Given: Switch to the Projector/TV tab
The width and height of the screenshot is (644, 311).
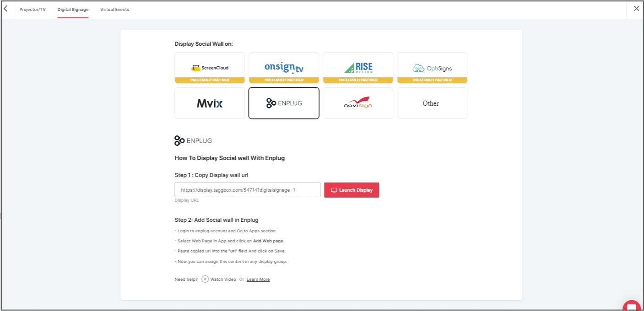Looking at the screenshot, I should point(32,10).
